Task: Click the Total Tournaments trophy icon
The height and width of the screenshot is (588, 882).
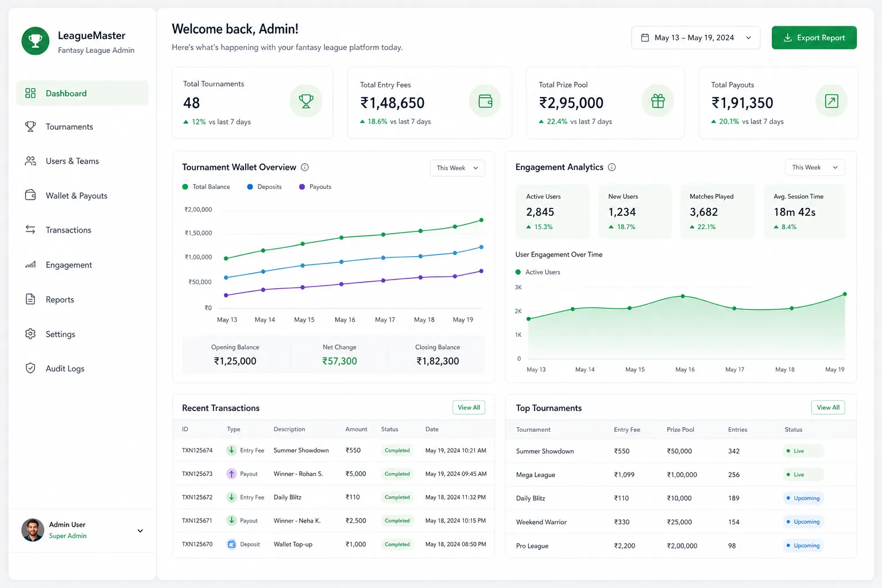Action: tap(306, 101)
